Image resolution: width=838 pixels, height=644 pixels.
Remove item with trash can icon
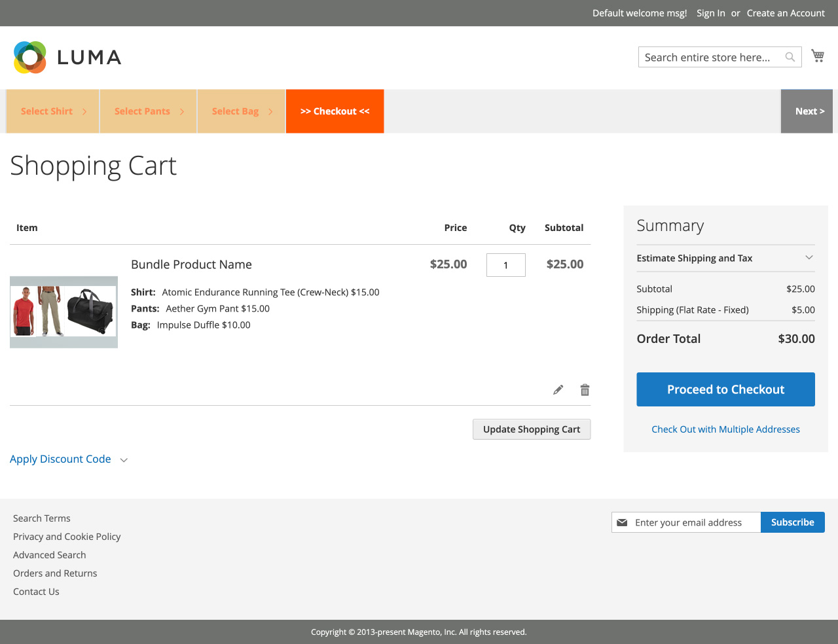(x=584, y=389)
